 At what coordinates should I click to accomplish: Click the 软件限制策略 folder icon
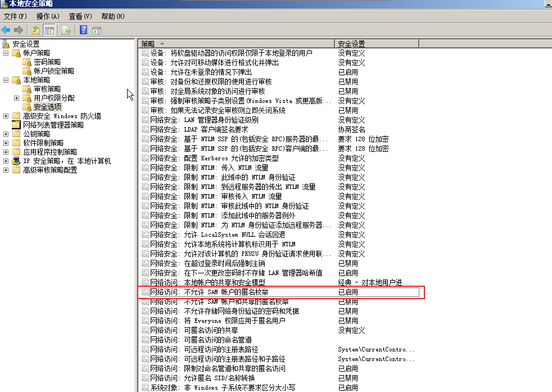[16, 143]
